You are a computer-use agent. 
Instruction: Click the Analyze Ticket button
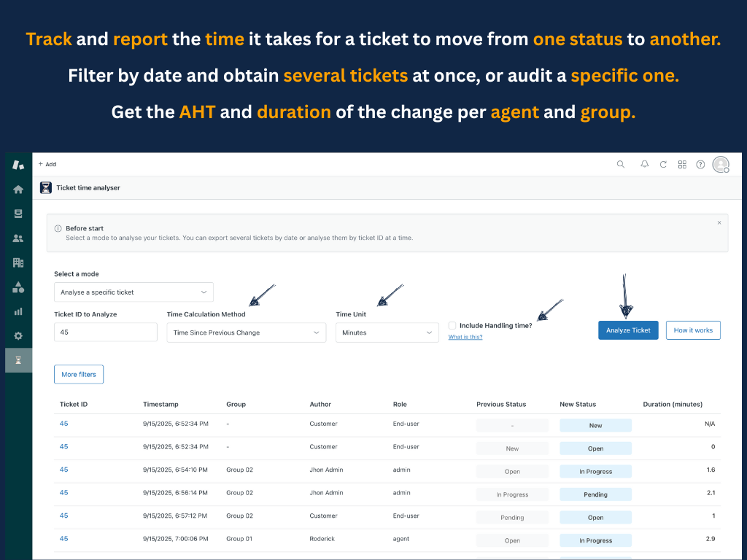[x=628, y=330]
